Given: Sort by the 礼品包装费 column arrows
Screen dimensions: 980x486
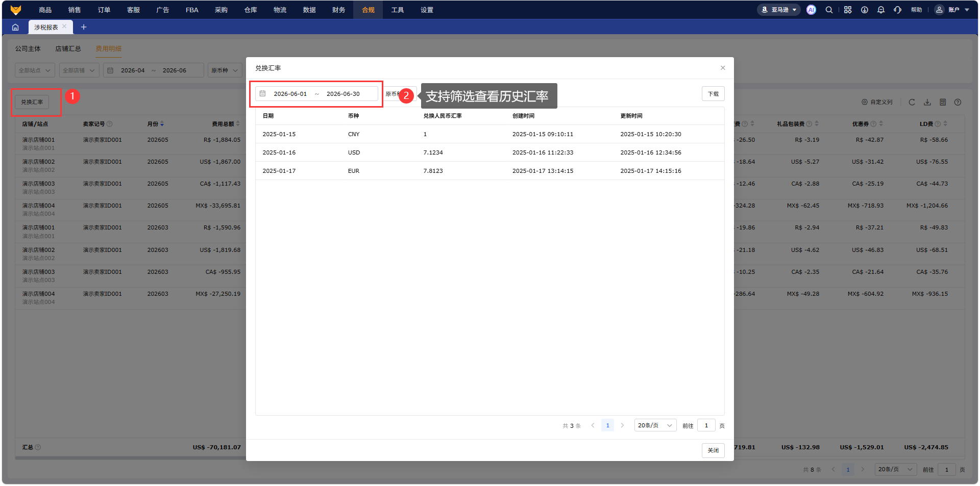Looking at the screenshot, I should point(817,124).
